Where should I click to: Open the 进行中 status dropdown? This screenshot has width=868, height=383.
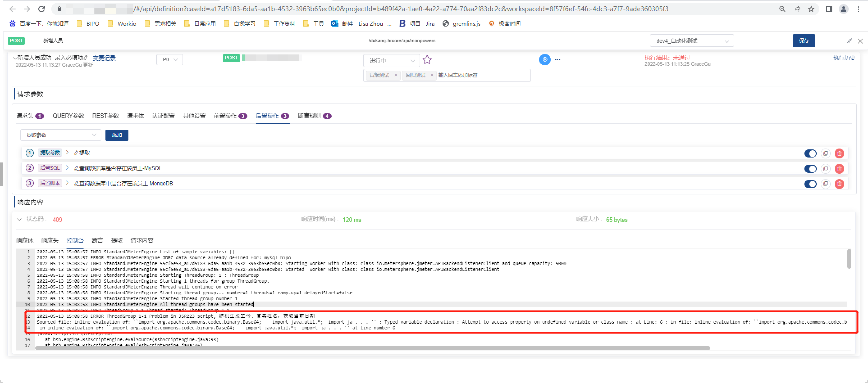391,61
